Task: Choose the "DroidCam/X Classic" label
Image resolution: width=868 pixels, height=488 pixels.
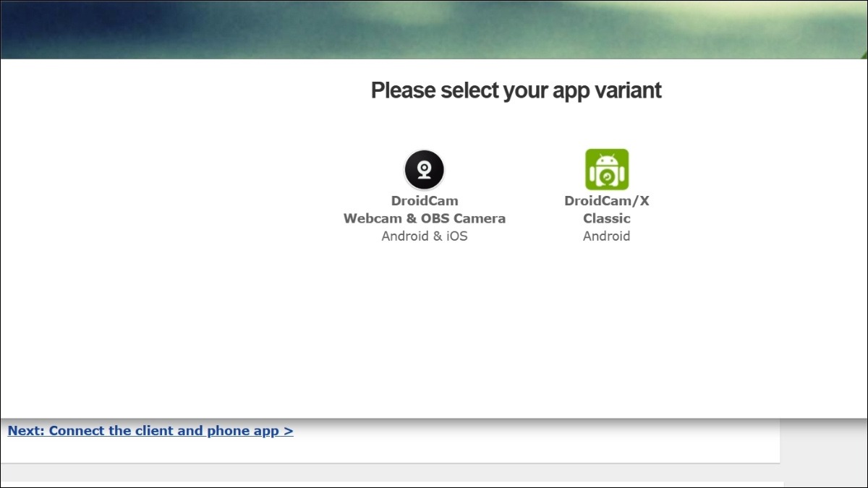Action: (x=607, y=210)
